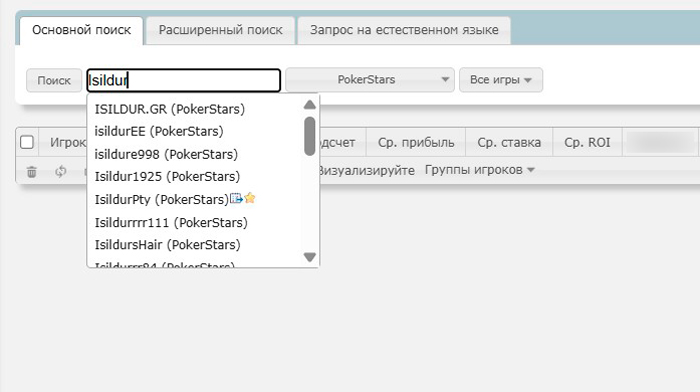This screenshot has width=700, height=392.
Task: Choose Isildurrrr111 (PokerStars) suggestion
Action: click(x=171, y=222)
